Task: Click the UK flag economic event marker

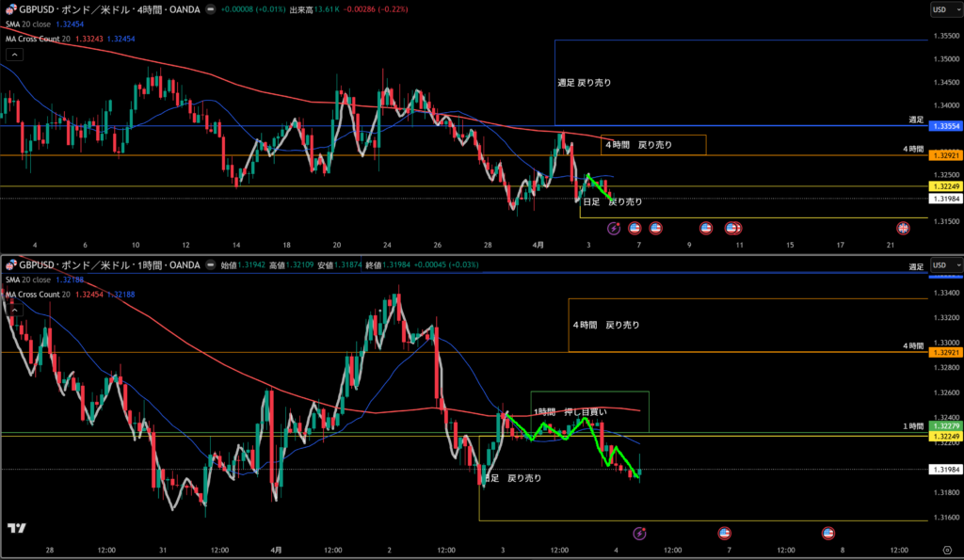Action: click(904, 228)
